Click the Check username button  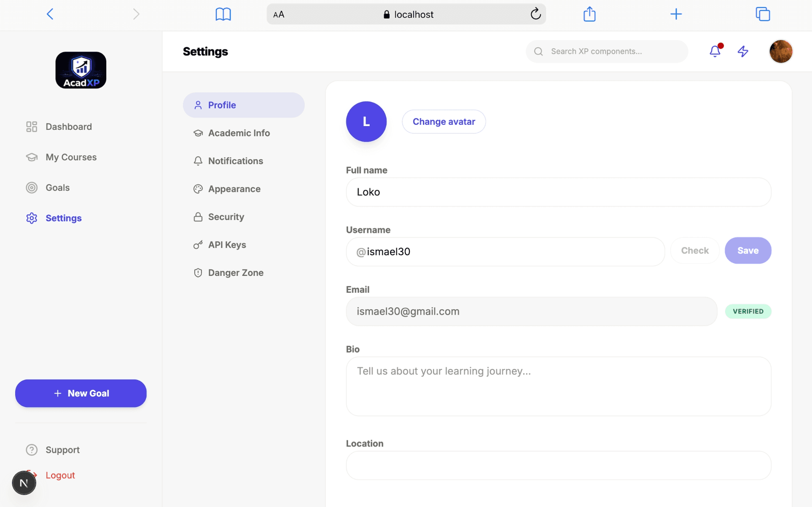pyautogui.click(x=694, y=251)
